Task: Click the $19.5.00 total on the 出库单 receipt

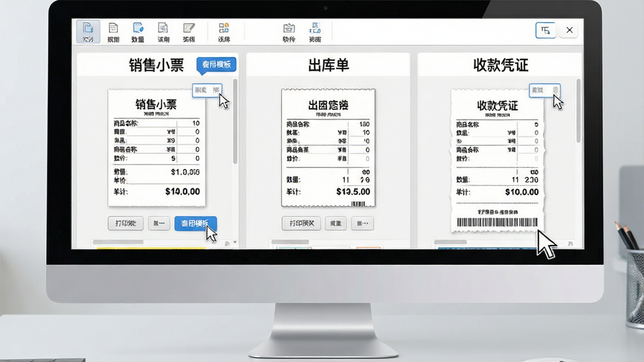Action: pyautogui.click(x=353, y=192)
